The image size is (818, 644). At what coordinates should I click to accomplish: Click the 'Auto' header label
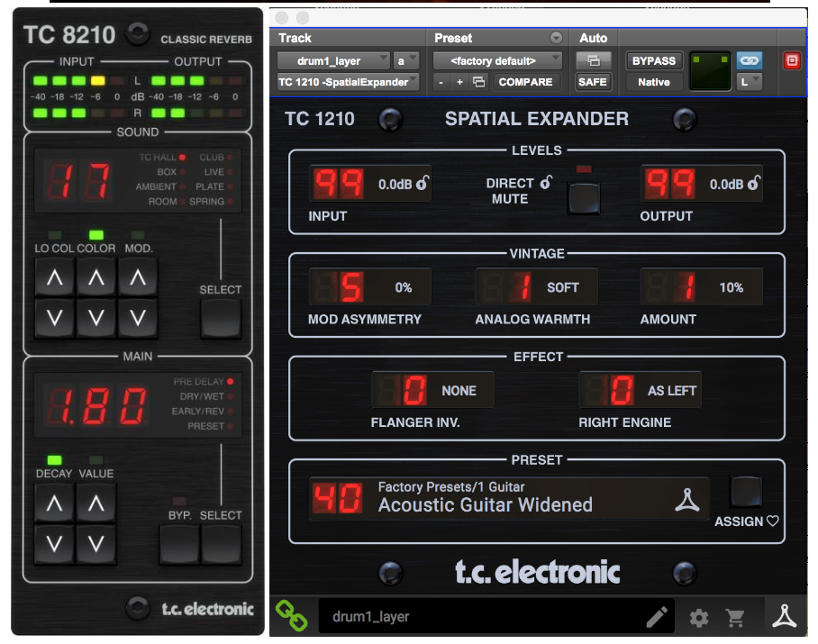(x=593, y=38)
